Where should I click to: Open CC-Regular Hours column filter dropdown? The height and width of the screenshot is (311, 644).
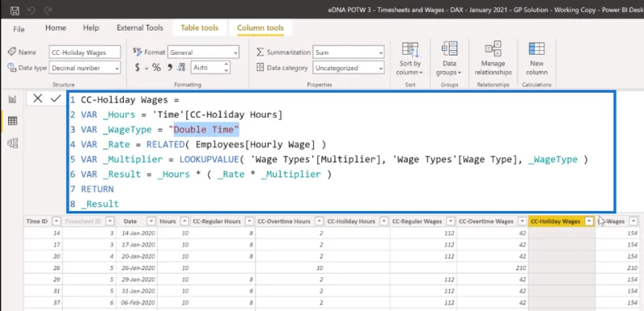pos(250,222)
